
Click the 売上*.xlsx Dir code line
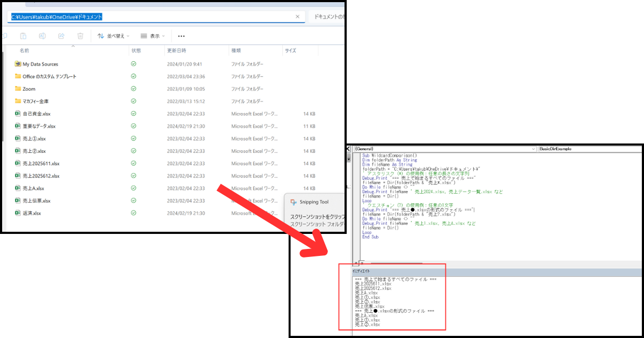pyautogui.click(x=409, y=183)
